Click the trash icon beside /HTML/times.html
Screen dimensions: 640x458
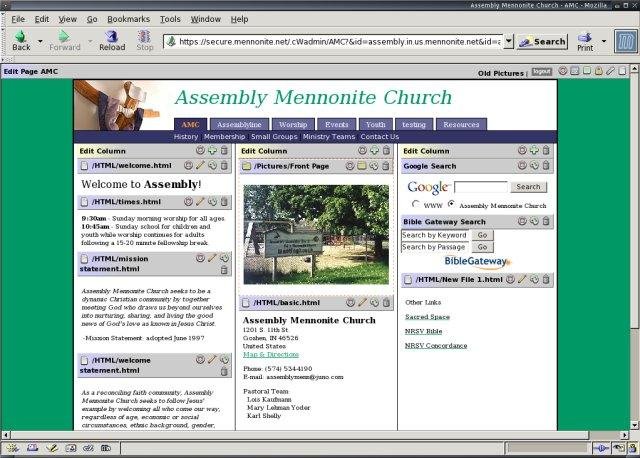[224, 202]
